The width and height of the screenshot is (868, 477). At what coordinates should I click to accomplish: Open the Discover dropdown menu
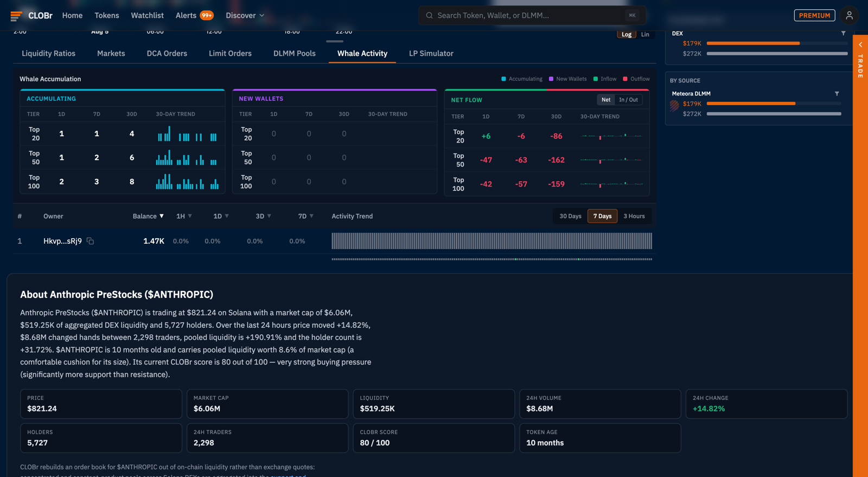pyautogui.click(x=245, y=15)
